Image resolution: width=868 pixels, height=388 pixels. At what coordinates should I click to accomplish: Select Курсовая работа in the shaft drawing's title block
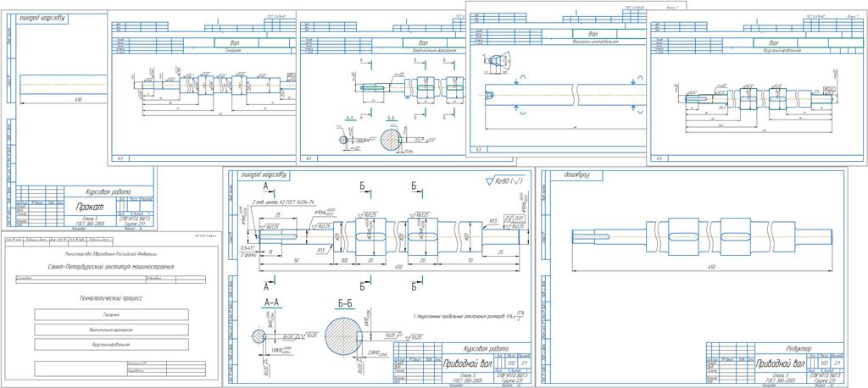click(x=486, y=348)
